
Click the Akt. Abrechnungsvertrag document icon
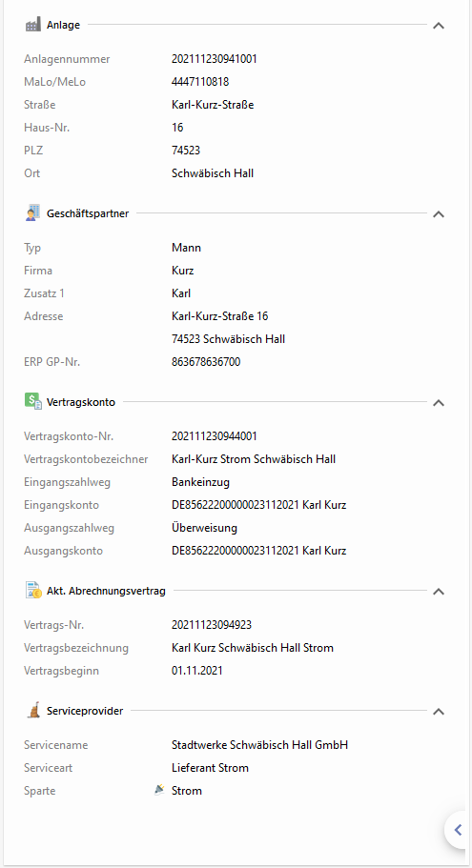33,590
